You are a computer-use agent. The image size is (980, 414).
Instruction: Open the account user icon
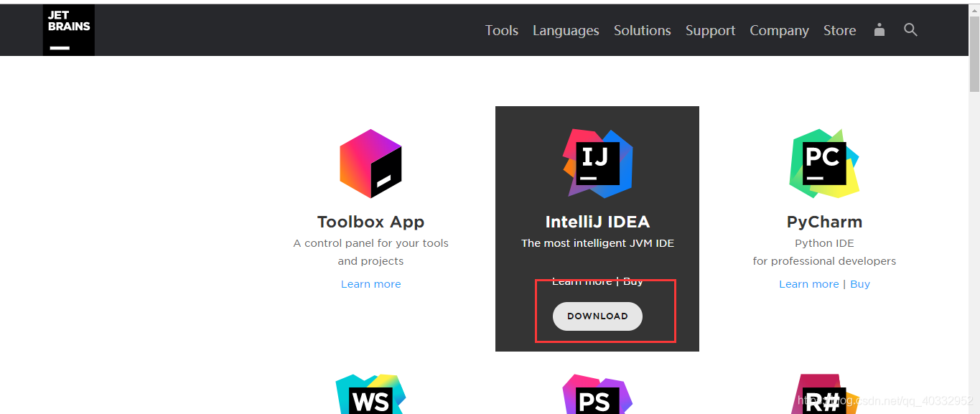click(879, 29)
